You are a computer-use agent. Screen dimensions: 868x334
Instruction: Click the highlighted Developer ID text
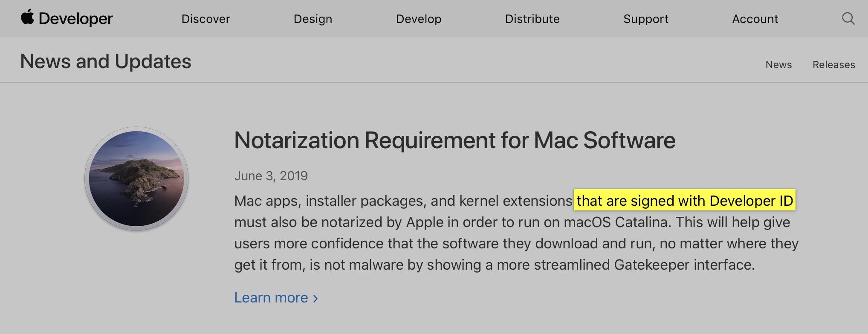tap(751, 201)
